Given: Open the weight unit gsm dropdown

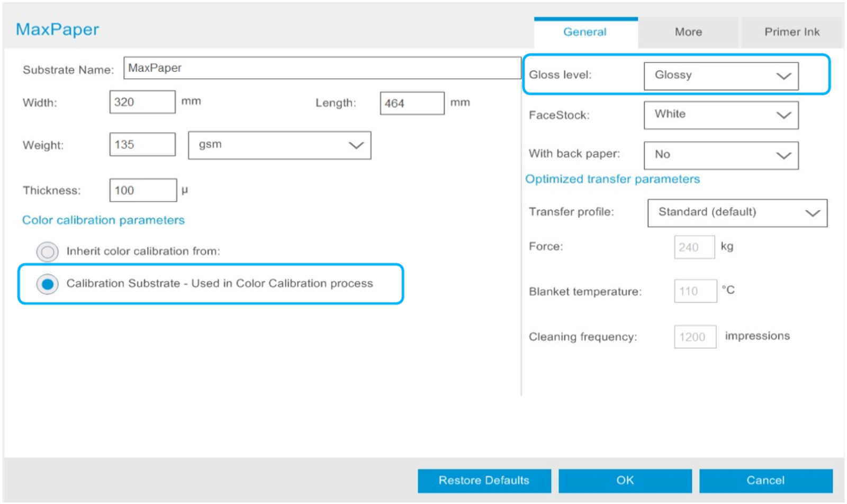Looking at the screenshot, I should pos(280,145).
